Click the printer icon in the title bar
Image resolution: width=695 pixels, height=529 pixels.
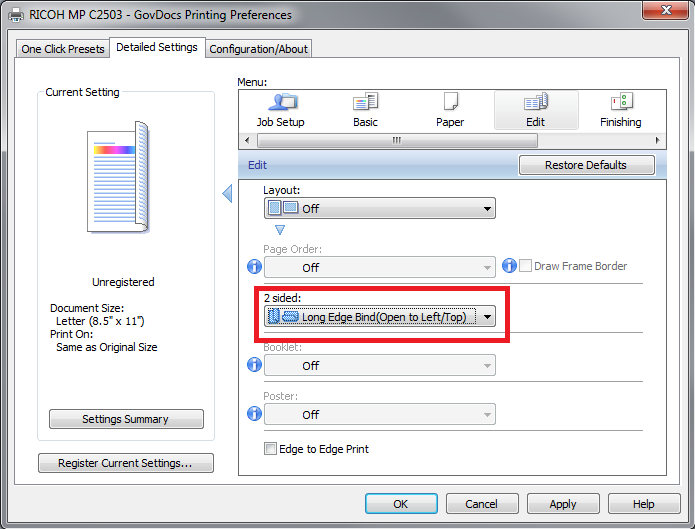(x=16, y=15)
